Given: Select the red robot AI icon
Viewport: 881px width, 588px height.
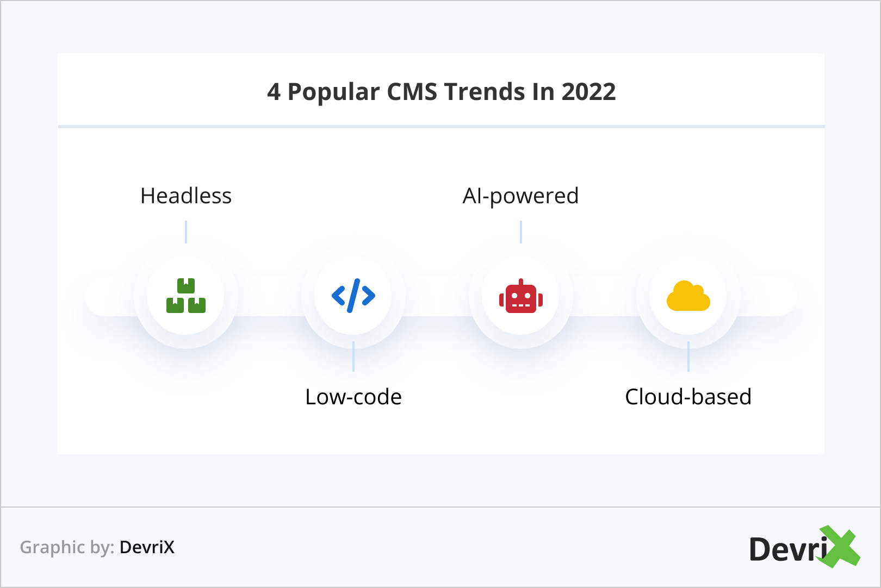Looking at the screenshot, I should (x=521, y=297).
